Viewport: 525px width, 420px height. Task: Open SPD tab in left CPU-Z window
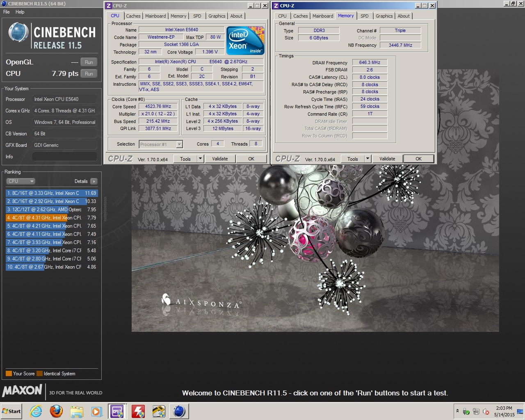coord(197,16)
